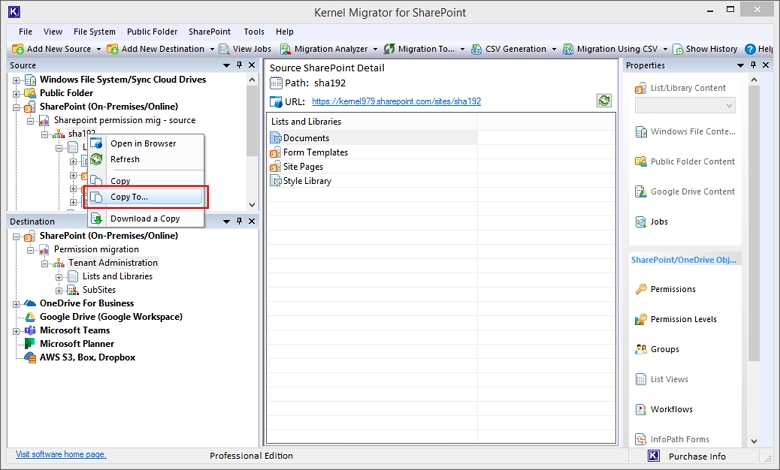Open the Properties panel options arrow
Viewport: 780px width, 470px height.
coord(740,66)
